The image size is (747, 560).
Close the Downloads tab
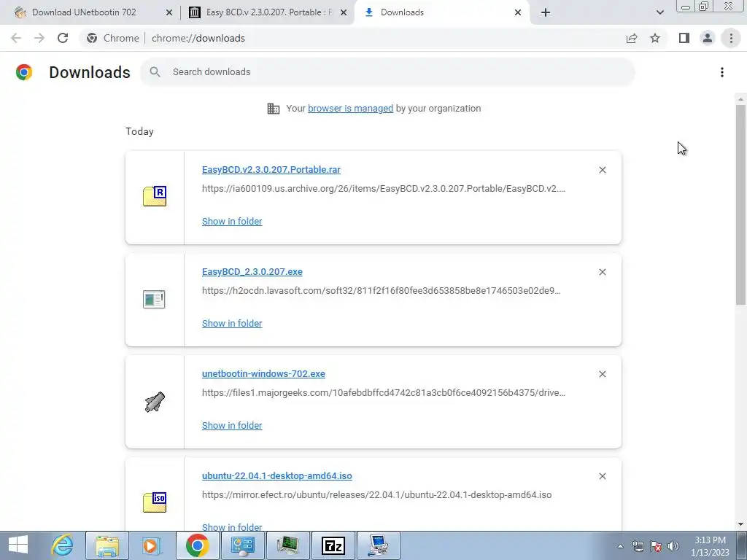518,12
